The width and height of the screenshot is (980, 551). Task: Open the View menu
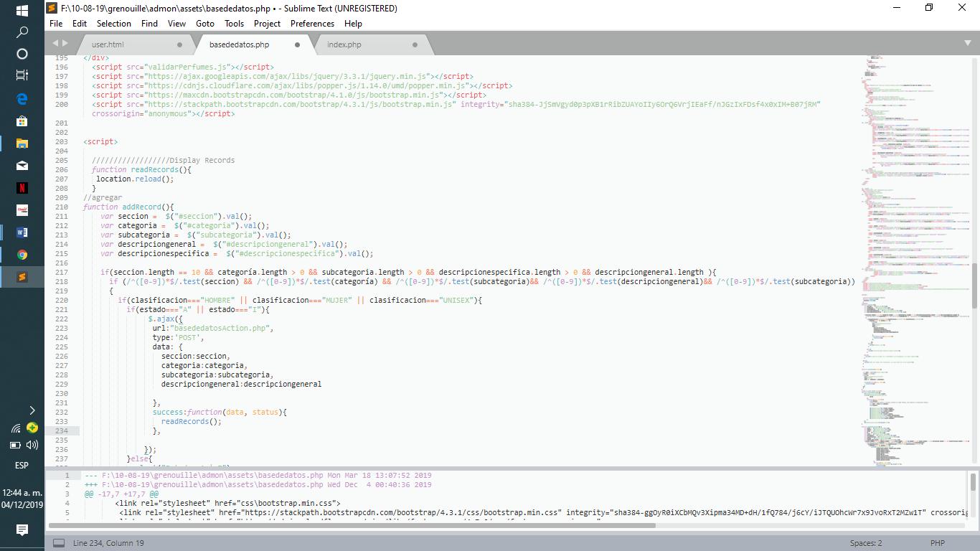pos(176,23)
